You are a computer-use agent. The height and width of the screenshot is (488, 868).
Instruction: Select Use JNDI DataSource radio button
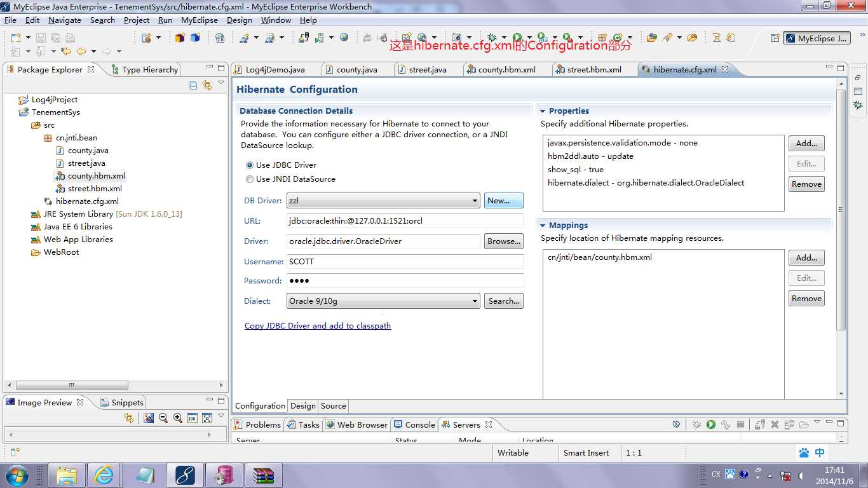pos(250,179)
